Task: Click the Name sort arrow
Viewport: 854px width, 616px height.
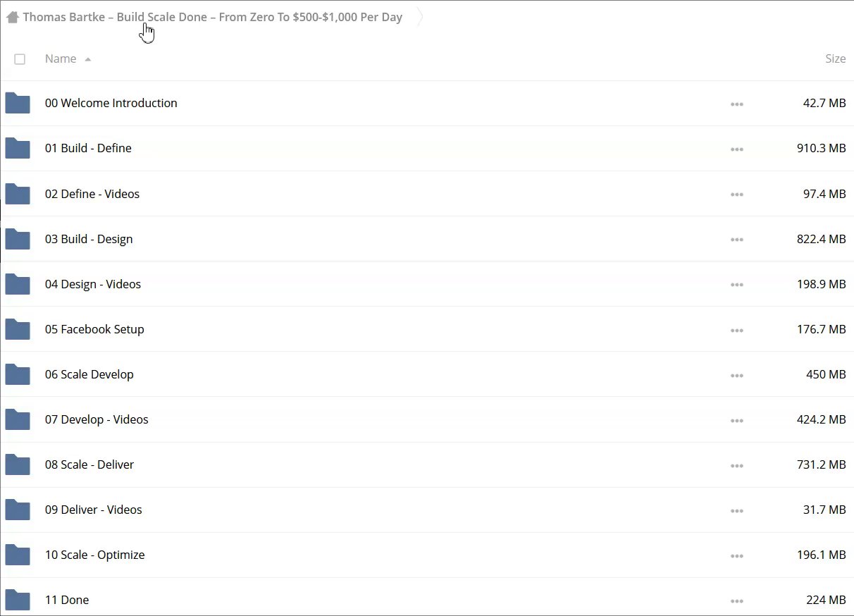Action: tap(88, 59)
